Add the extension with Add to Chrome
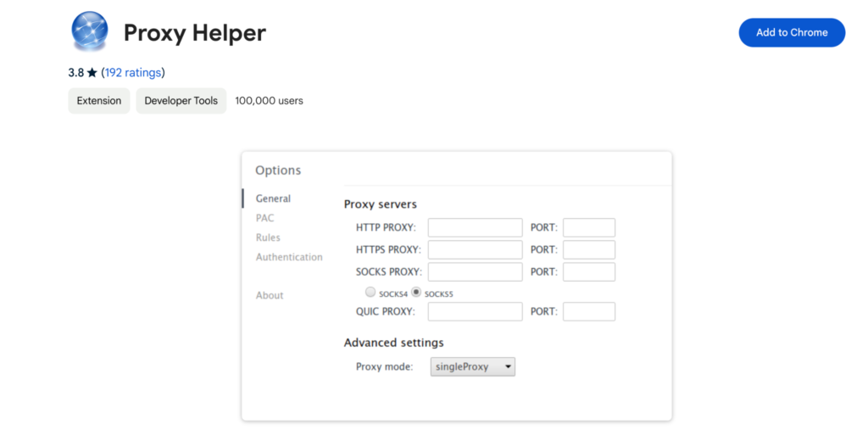868x436 pixels. (792, 33)
